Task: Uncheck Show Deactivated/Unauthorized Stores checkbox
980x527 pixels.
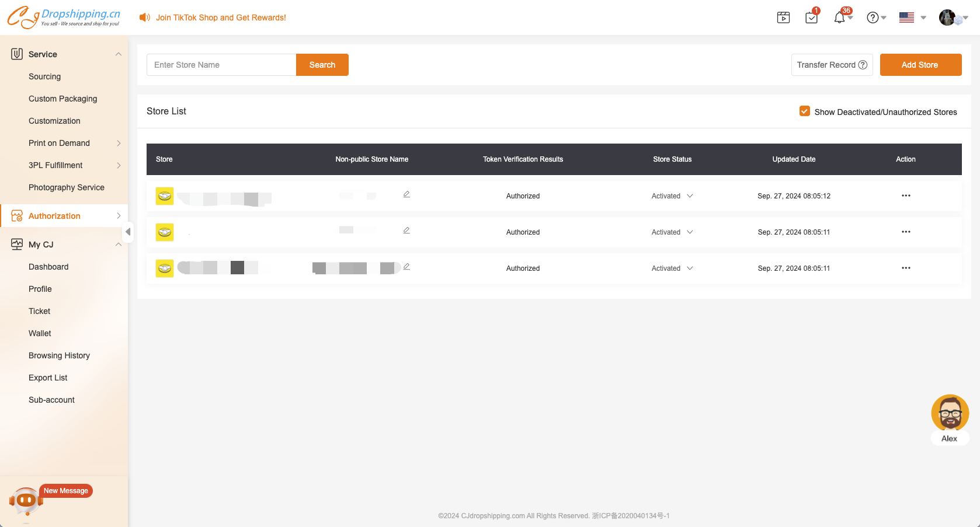Action: (x=804, y=111)
